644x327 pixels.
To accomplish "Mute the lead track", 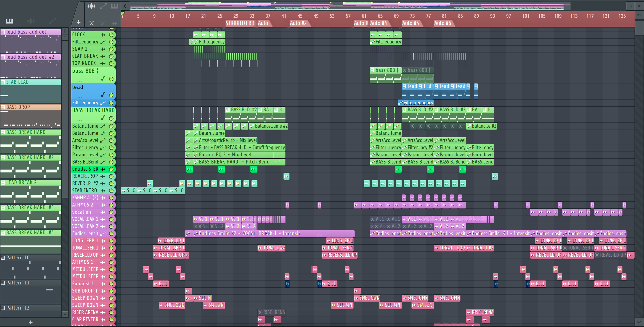I will 111,95.
